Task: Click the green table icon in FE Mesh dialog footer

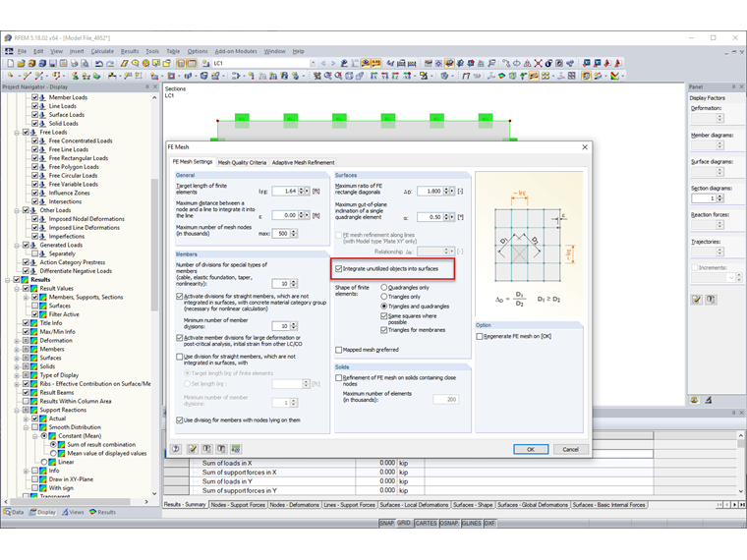Action: tap(236, 449)
